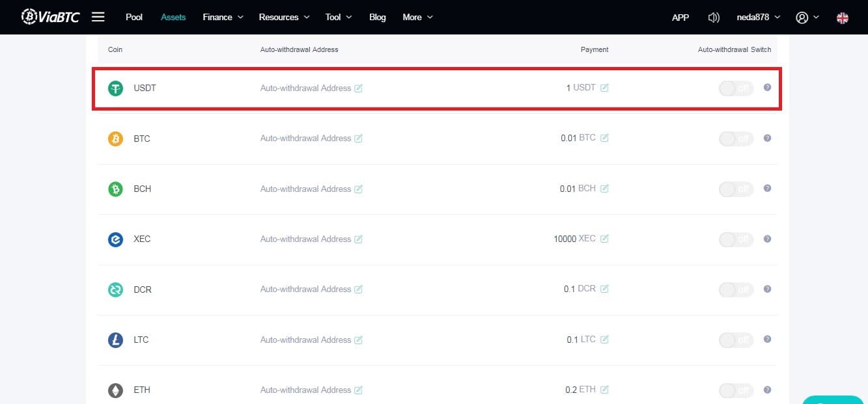Click the XEC coin name
The image size is (868, 404).
pos(142,239)
